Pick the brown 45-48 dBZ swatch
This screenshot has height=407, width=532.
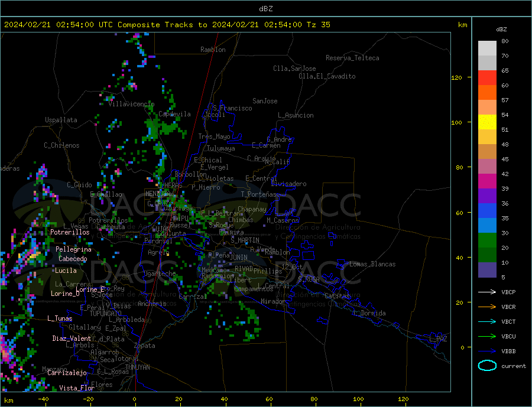point(487,152)
